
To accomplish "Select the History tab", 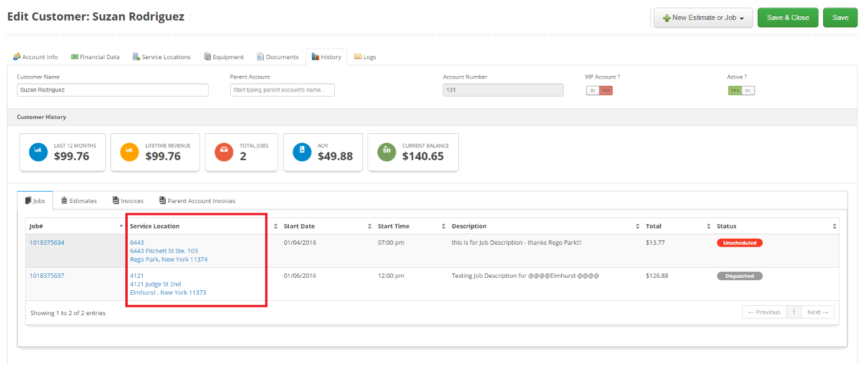I will pyautogui.click(x=326, y=57).
